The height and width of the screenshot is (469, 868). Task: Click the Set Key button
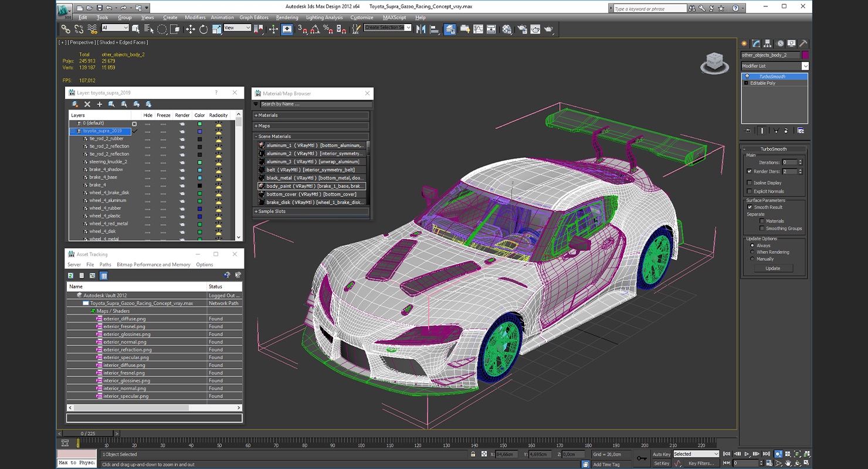coord(662,463)
